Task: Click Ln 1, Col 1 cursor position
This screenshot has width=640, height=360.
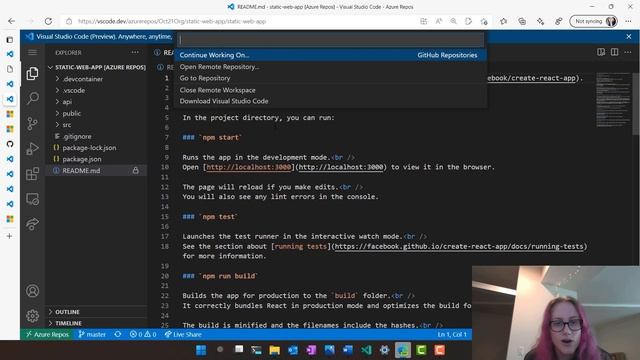Action: 452,334
